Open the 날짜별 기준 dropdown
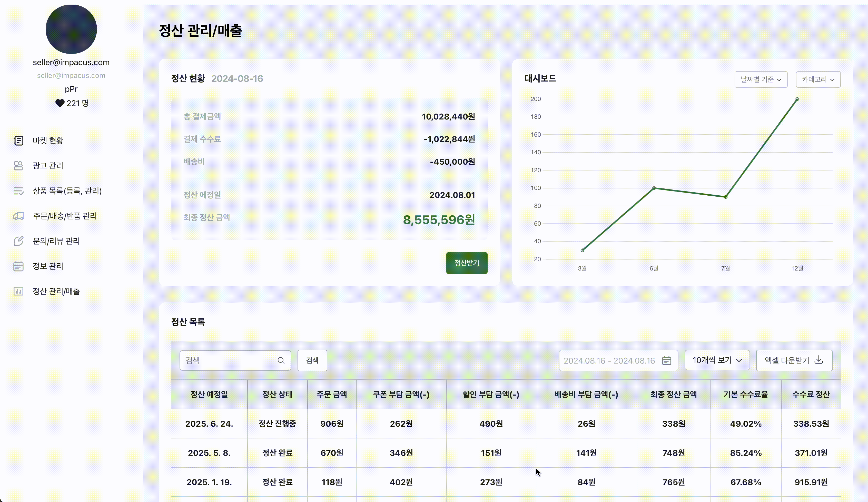868x502 pixels. pos(761,79)
